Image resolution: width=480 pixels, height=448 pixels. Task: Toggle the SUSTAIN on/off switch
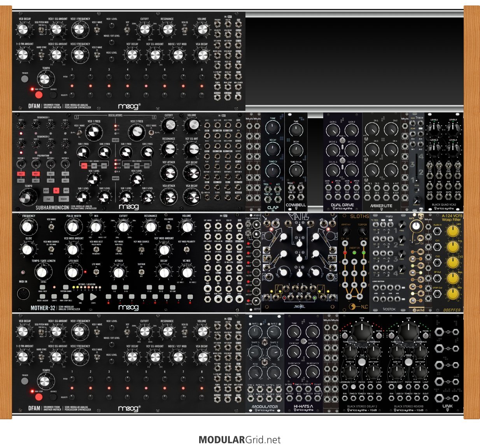[141, 271]
